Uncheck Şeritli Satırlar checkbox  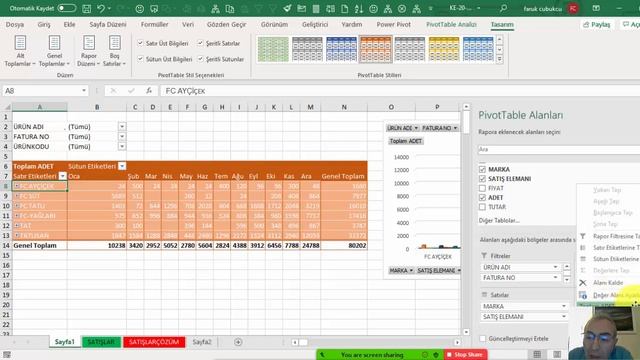coord(200,43)
